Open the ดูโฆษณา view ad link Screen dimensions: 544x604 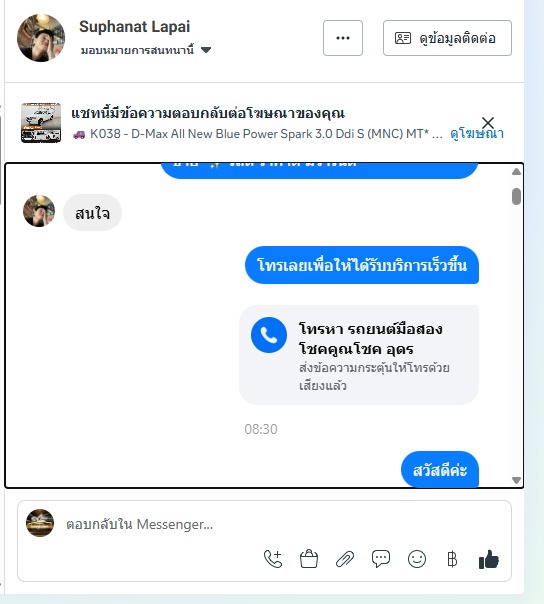click(477, 134)
